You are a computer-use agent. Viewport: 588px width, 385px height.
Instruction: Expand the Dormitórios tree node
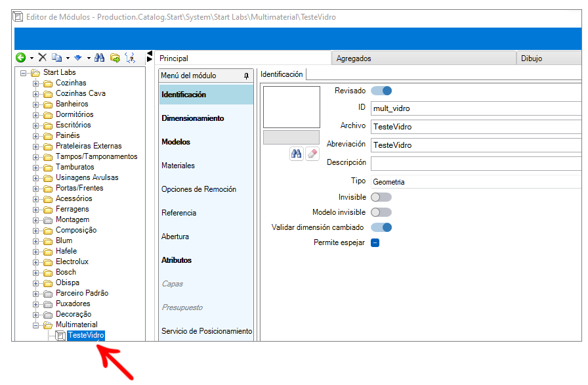tap(35, 115)
